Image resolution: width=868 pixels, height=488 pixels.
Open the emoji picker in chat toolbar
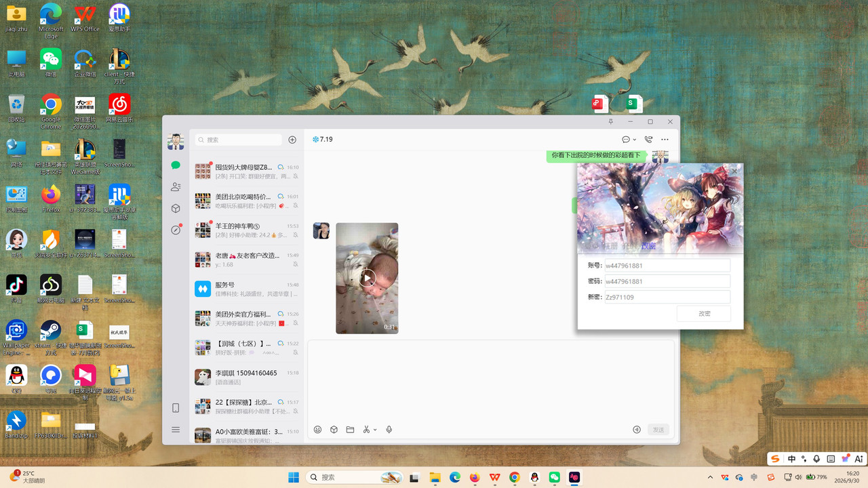[x=317, y=430]
